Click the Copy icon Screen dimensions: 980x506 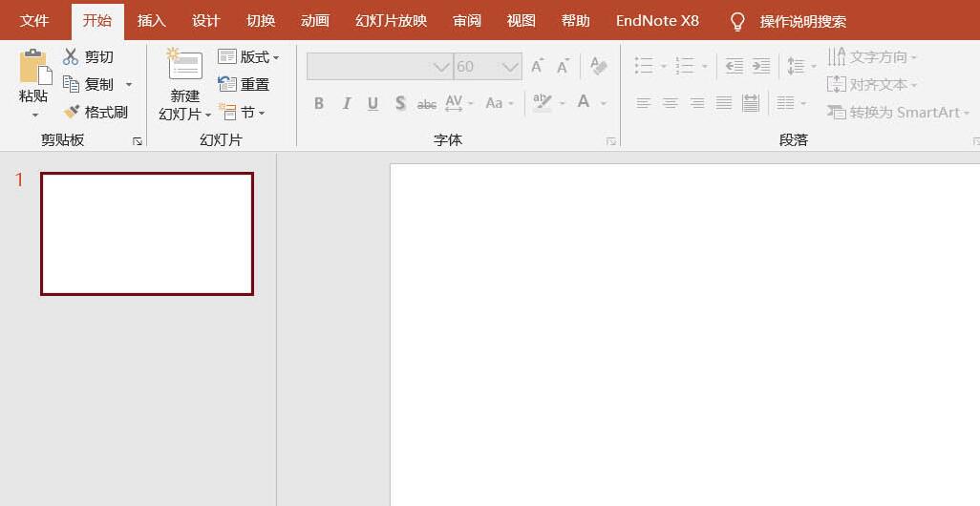(71, 84)
